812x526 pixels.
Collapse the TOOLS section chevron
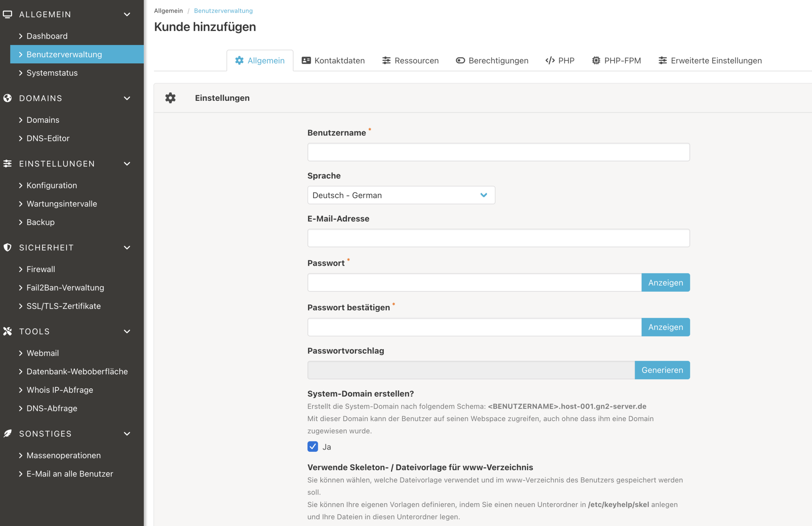127,331
